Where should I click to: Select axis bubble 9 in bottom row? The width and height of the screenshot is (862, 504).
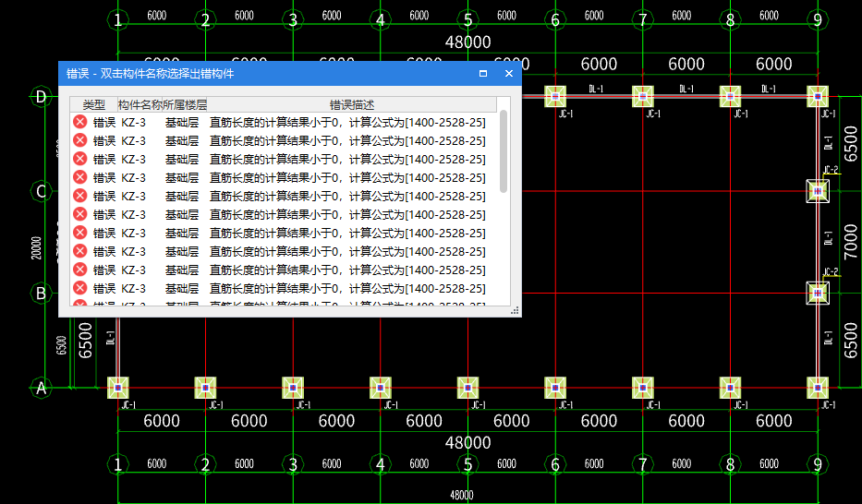tap(818, 464)
